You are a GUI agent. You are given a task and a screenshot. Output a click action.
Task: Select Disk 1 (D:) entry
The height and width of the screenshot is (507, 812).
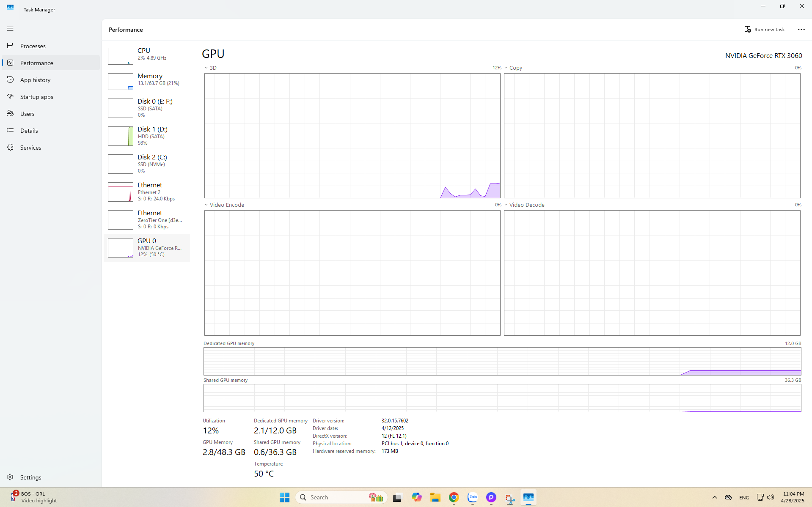pos(147,136)
